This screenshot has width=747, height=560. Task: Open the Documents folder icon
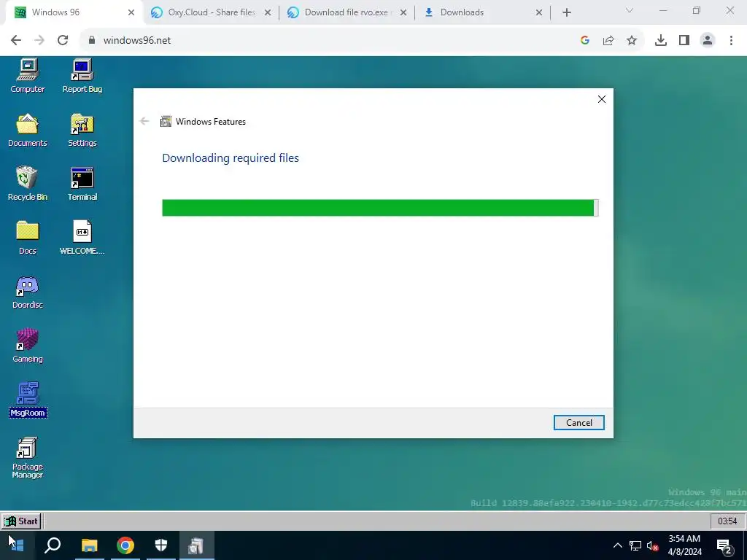point(27,130)
